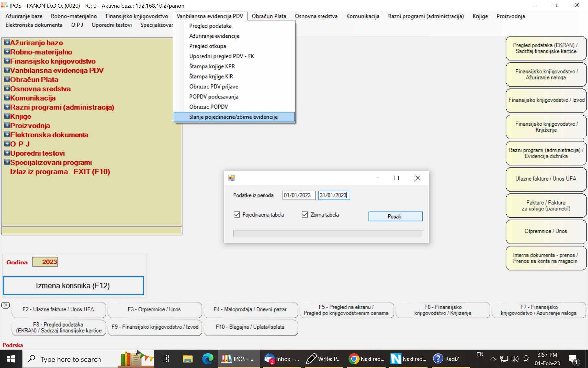This screenshot has width=588, height=368.
Task: Open Microsoft Edge from taskbar
Action: (x=208, y=359)
